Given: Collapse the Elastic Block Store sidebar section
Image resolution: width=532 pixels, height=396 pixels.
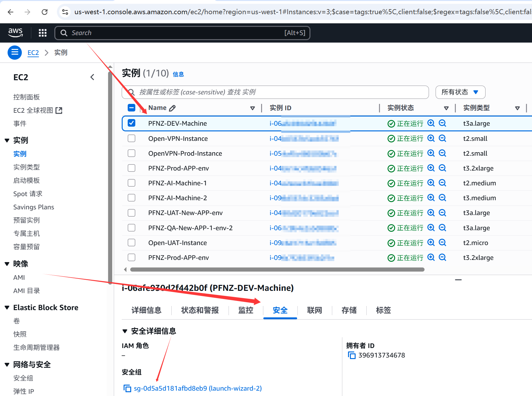Looking at the screenshot, I should [x=7, y=308].
